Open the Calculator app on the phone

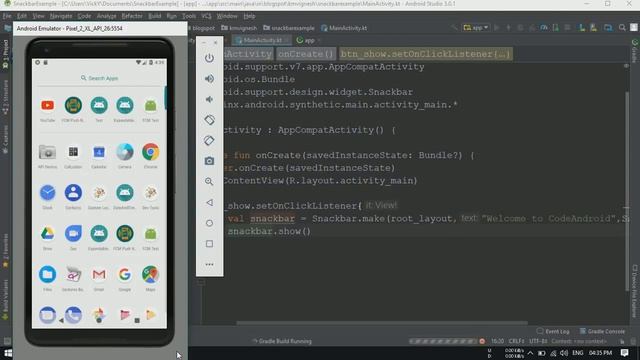(73, 152)
